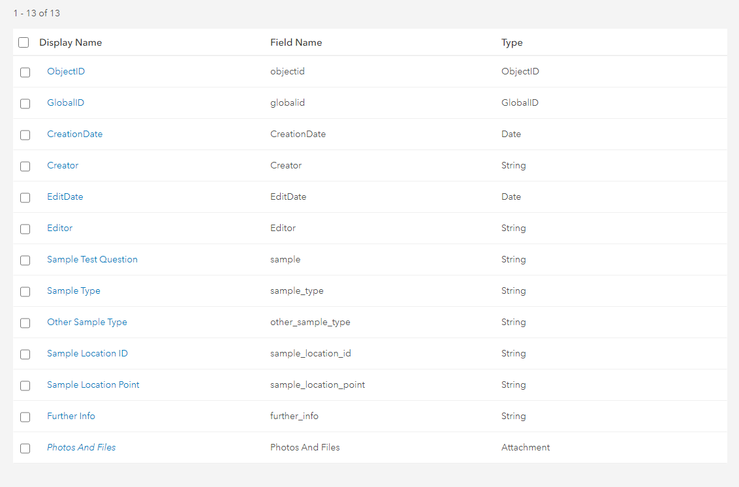The height and width of the screenshot is (487, 739).
Task: Open the EditDate field link
Action: coord(65,197)
